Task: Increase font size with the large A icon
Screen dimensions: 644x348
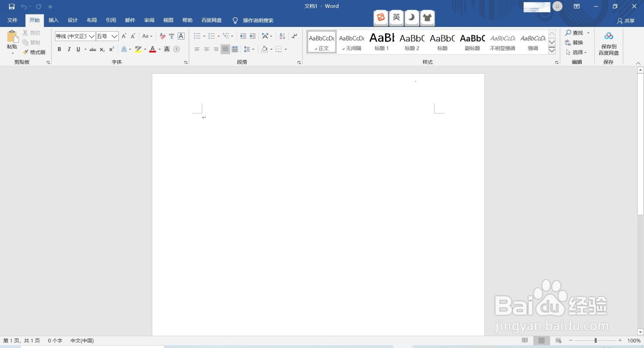Action: click(124, 36)
